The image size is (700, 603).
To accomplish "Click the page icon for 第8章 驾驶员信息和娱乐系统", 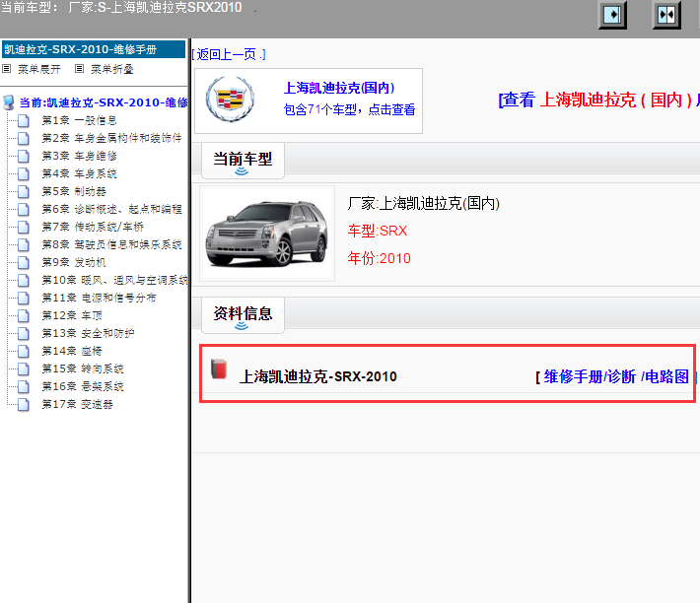I will (x=24, y=244).
